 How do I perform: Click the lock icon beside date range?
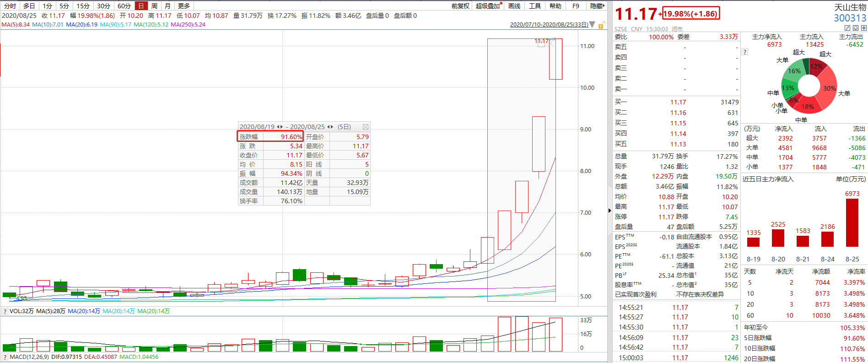tap(602, 25)
